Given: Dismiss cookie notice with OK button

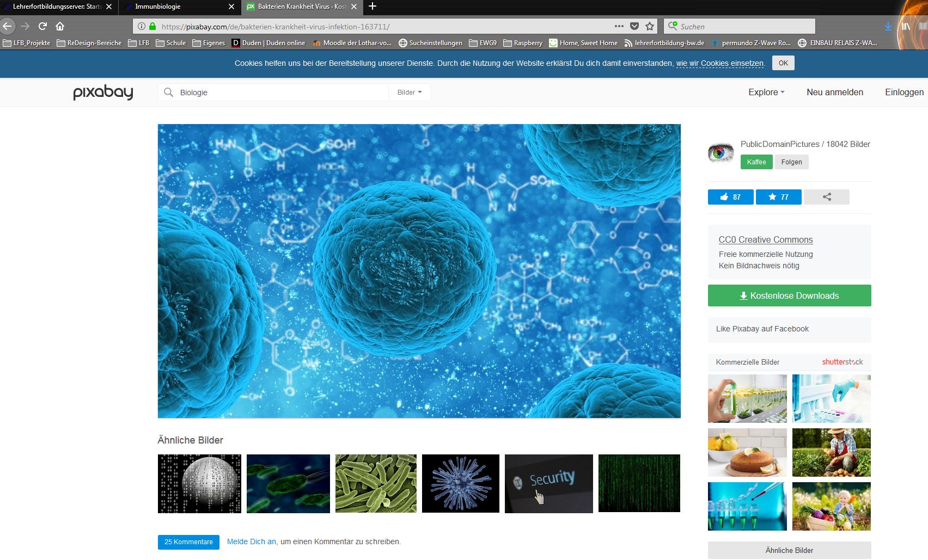Looking at the screenshot, I should [783, 63].
